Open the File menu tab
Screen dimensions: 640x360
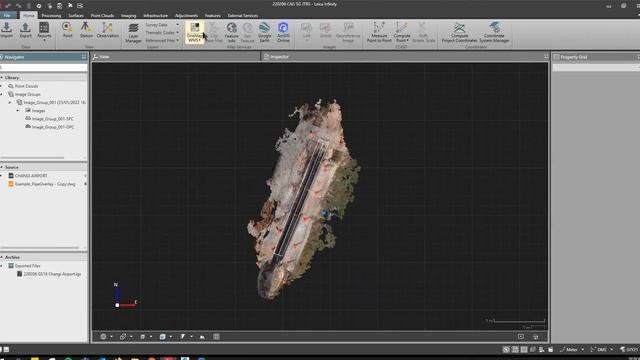(7, 16)
